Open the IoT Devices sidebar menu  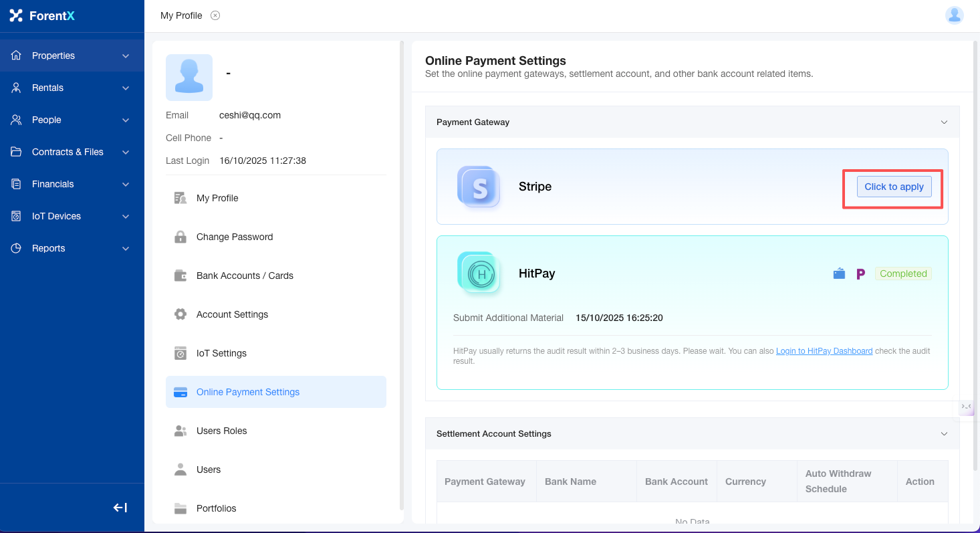72,216
